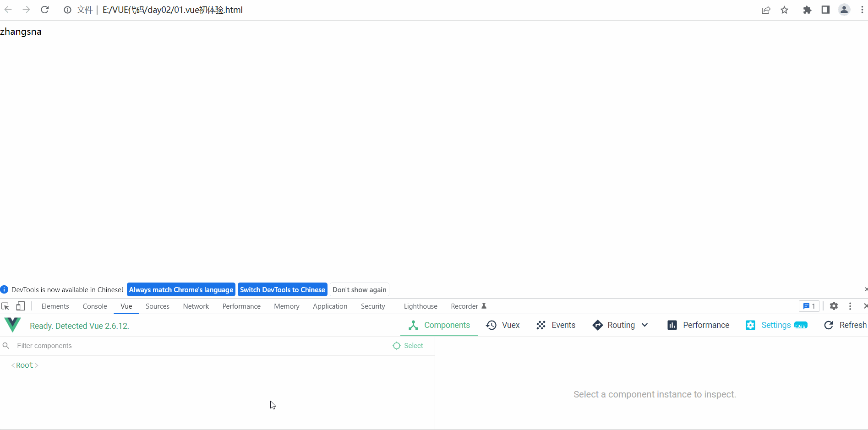Reload the page with refresh icon

45,10
